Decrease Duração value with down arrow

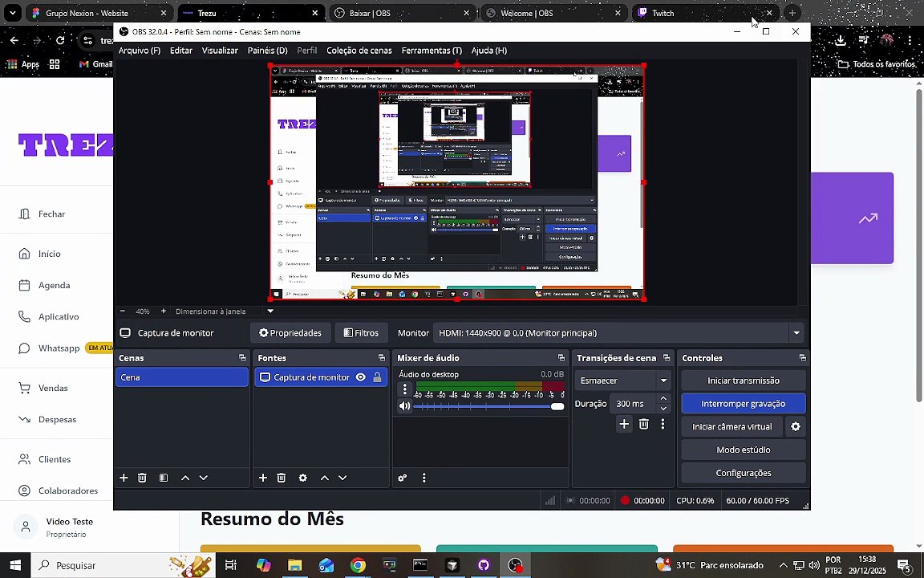663,408
